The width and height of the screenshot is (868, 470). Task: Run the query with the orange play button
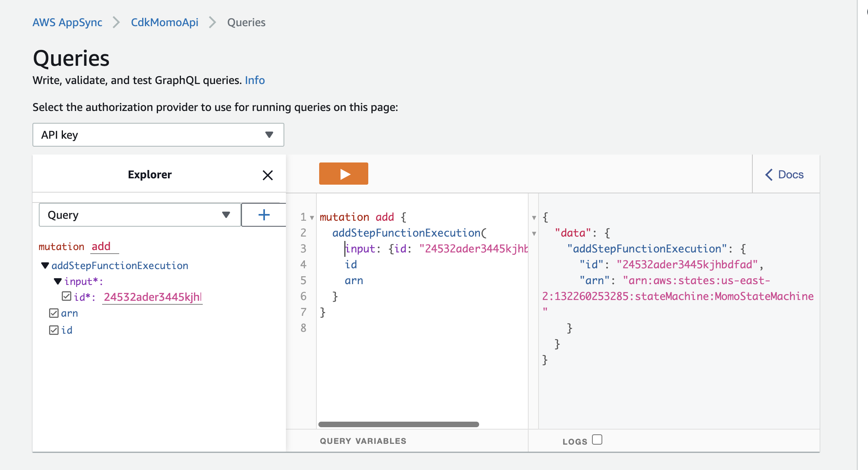click(343, 174)
